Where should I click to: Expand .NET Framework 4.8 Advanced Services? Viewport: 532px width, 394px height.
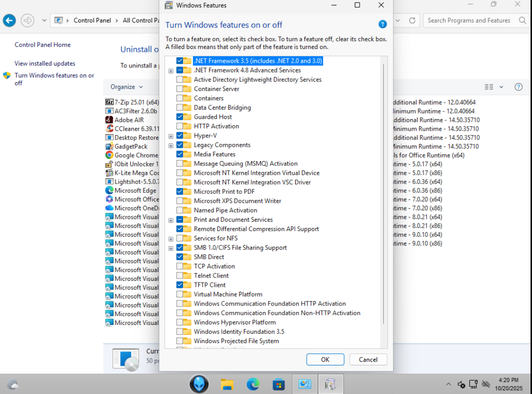coord(171,71)
